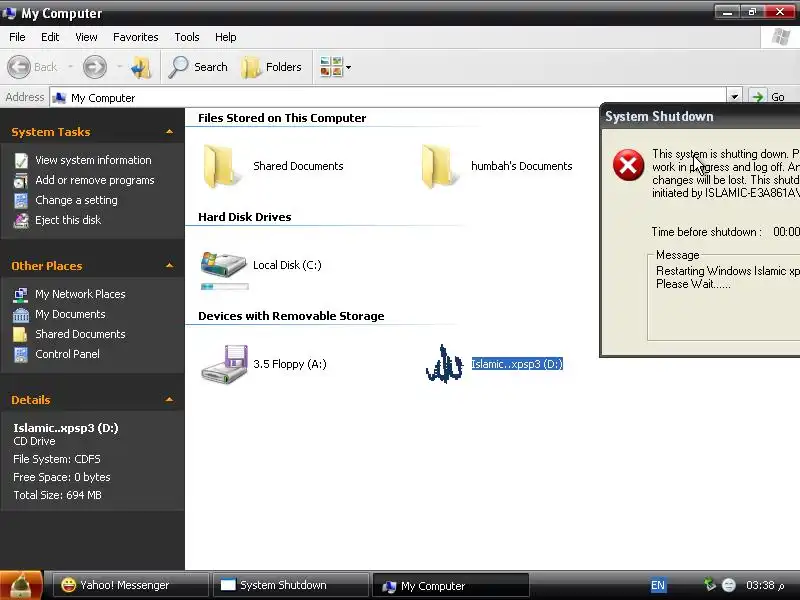Click the 3.5 Floppy (A:) label
800x600 pixels.
[290, 364]
